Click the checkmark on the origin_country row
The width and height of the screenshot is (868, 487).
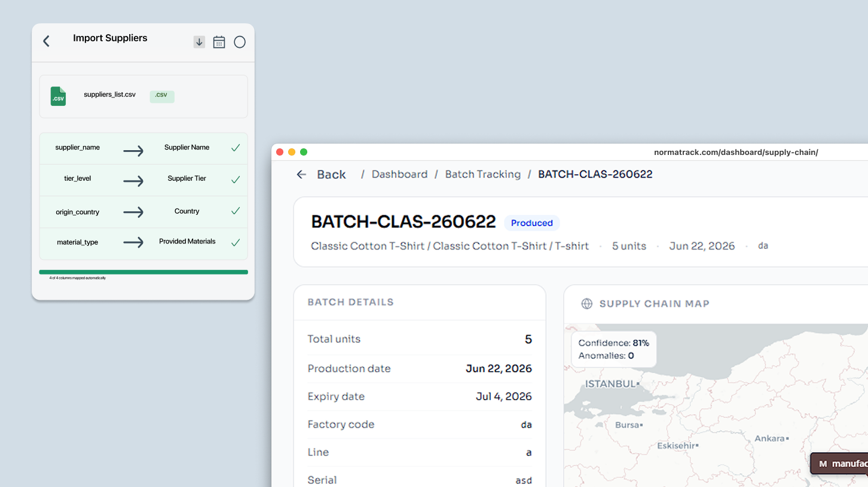(236, 211)
